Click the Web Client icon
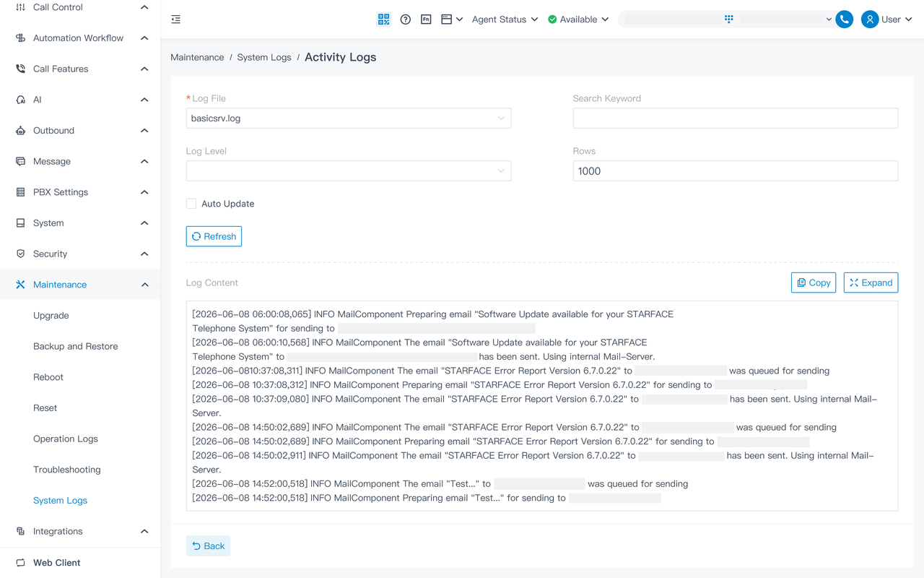This screenshot has height=578, width=924. (x=20, y=563)
